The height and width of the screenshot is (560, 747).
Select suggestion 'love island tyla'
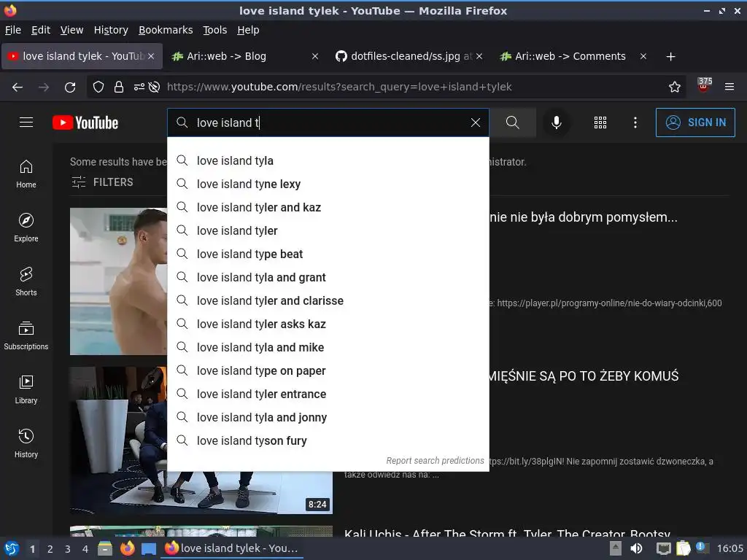[328, 160]
